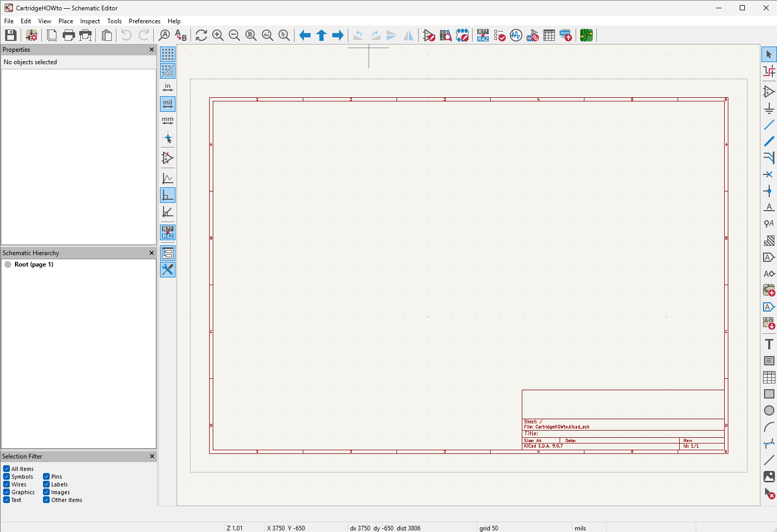The image size is (777, 532).
Task: Open the Footprint Editor
Action: pos(462,35)
